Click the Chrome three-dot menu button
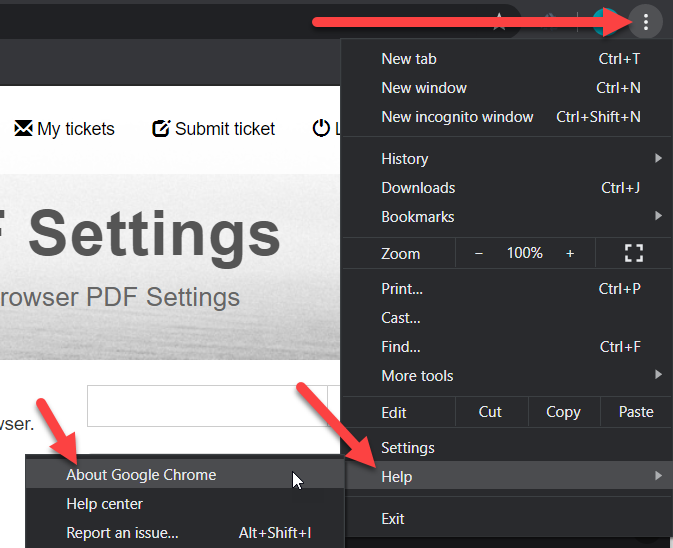 [646, 22]
